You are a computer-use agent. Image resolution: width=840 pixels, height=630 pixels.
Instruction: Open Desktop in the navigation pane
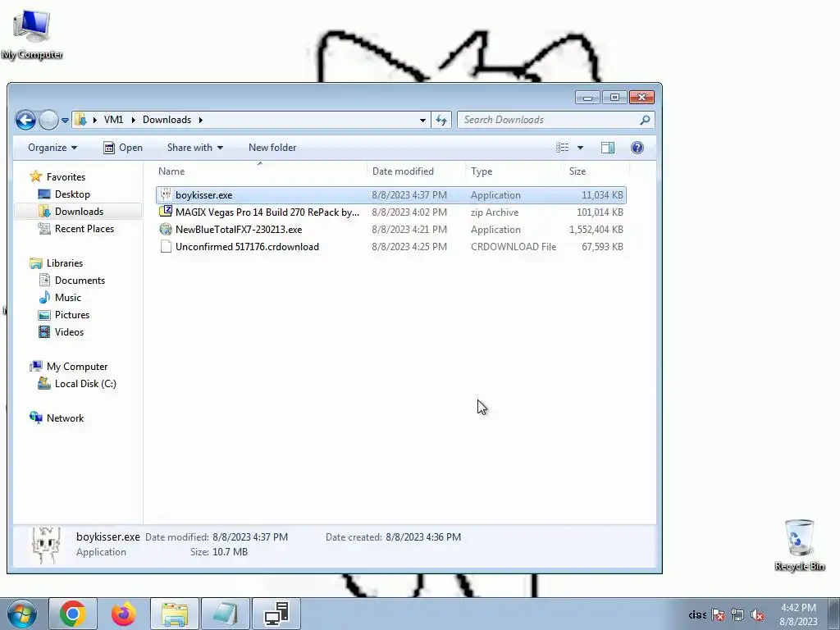[x=64, y=194]
